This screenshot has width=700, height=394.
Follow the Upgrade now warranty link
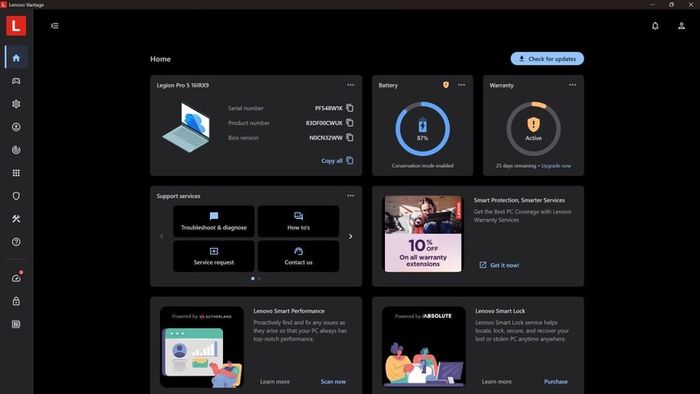pos(556,166)
